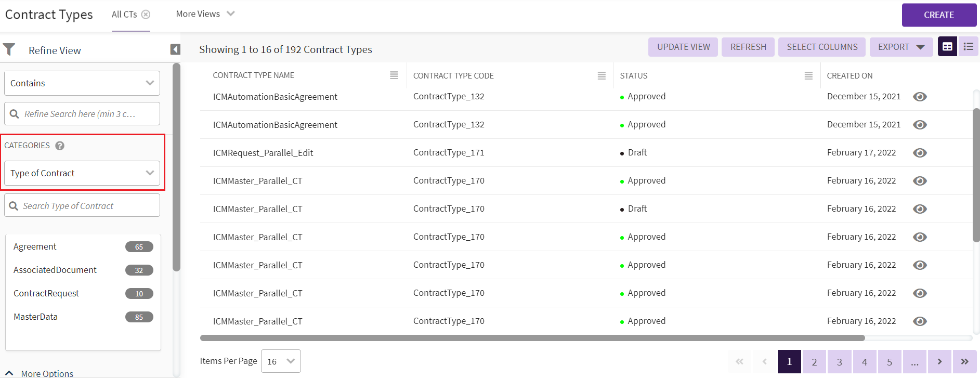Click the Categories help question mark icon
Viewport: 980px width, 378px height.
[60, 146]
